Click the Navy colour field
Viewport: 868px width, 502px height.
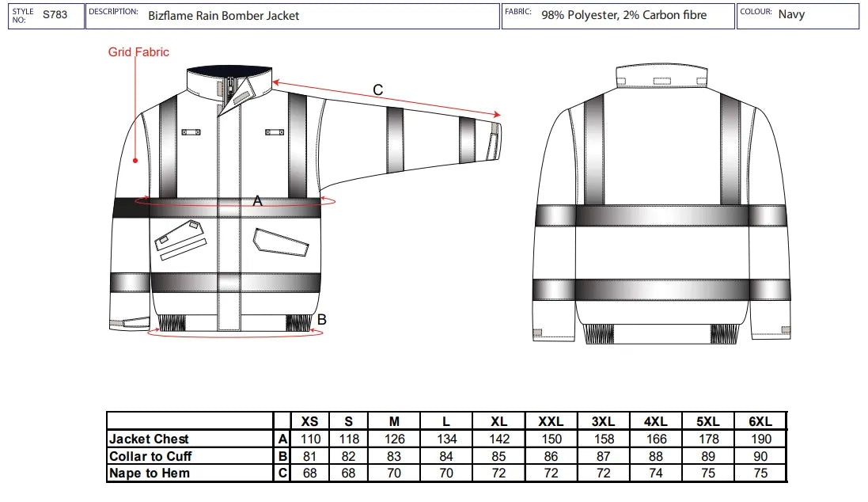791,14
